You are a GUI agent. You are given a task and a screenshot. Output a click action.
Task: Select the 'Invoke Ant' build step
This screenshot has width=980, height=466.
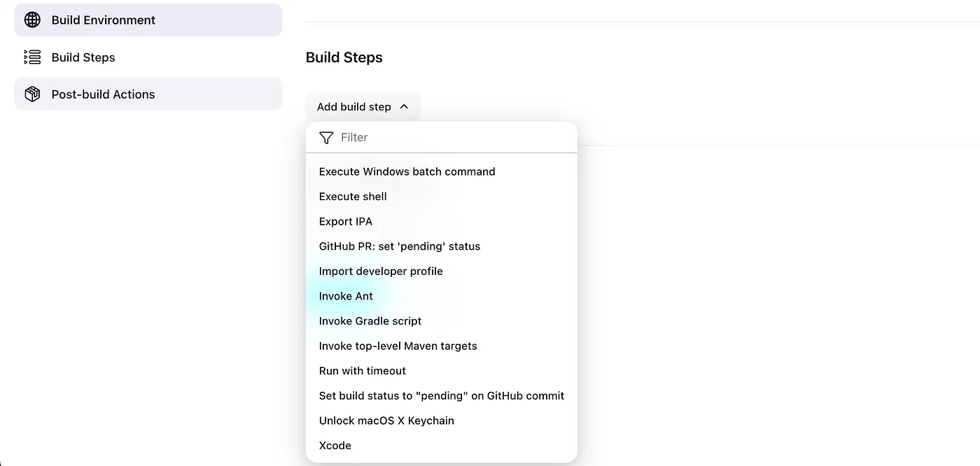pos(345,295)
